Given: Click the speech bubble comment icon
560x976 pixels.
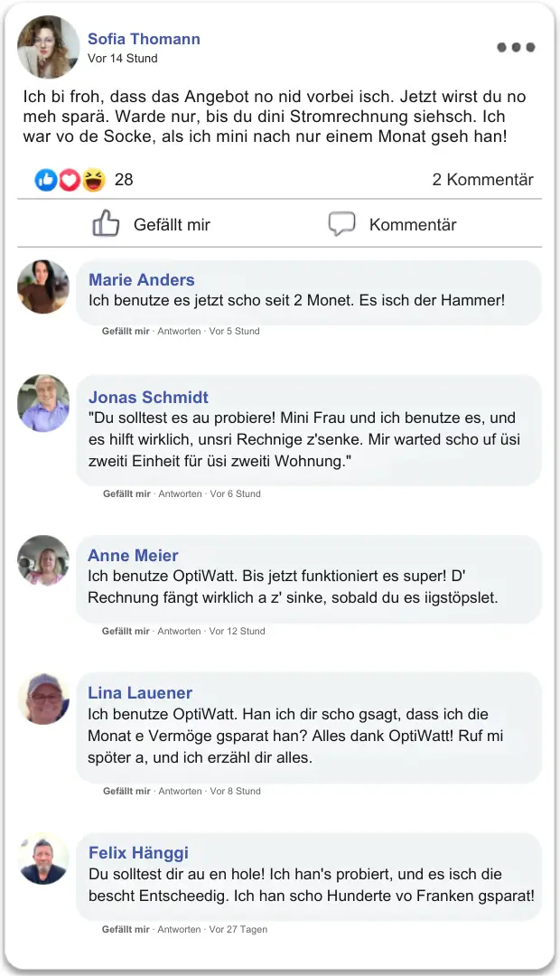Looking at the screenshot, I should (341, 224).
